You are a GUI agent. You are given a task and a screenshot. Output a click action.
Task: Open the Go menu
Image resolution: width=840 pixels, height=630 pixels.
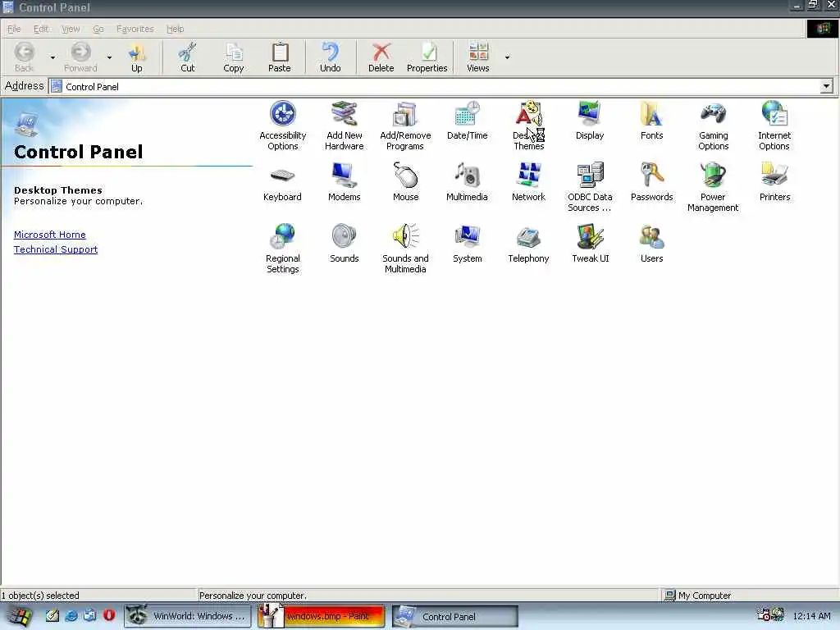tap(98, 29)
